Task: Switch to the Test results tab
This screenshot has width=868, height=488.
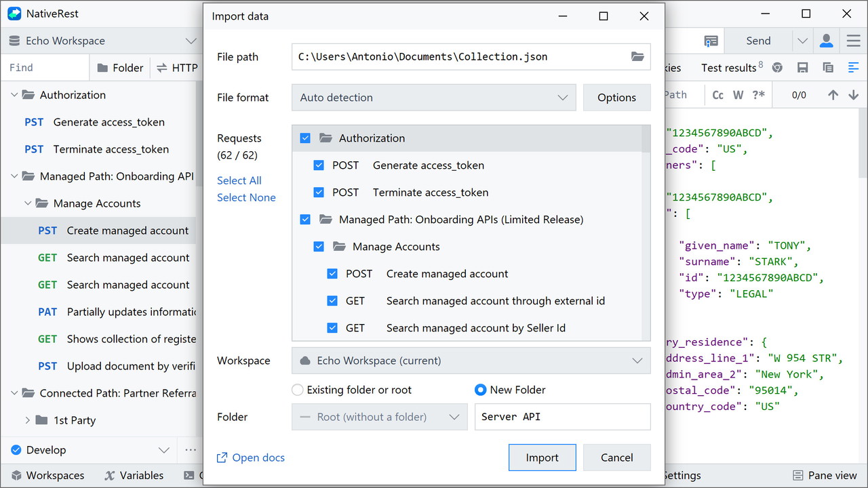Action: (x=728, y=68)
